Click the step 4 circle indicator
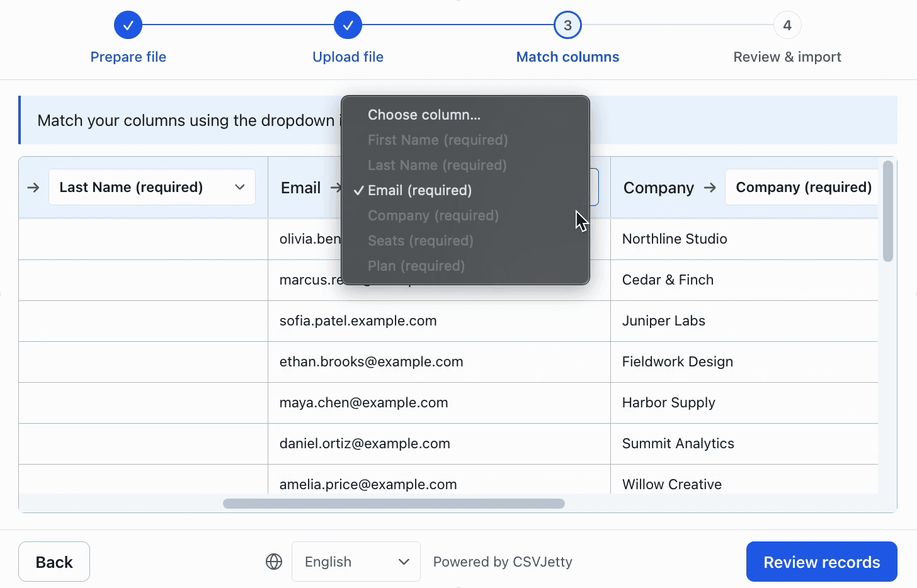 click(787, 25)
